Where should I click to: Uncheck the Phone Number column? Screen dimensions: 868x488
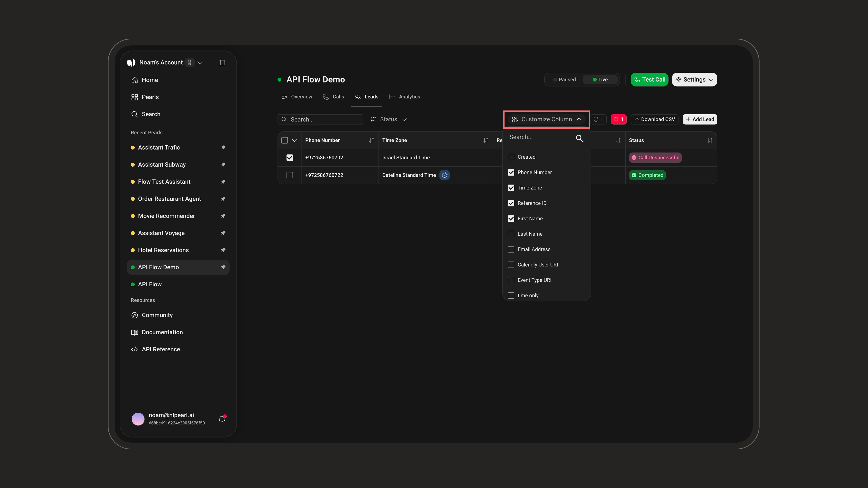coord(511,172)
